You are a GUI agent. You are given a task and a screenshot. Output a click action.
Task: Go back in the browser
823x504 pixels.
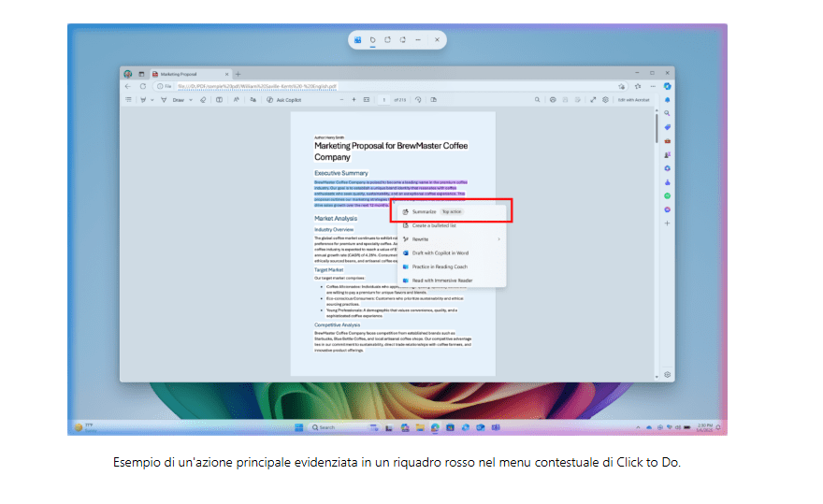(x=128, y=86)
